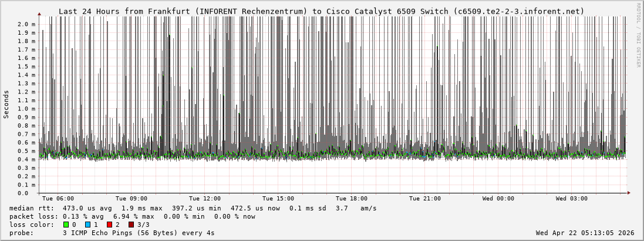Click the blue loss color swatch for 1

tap(88, 225)
